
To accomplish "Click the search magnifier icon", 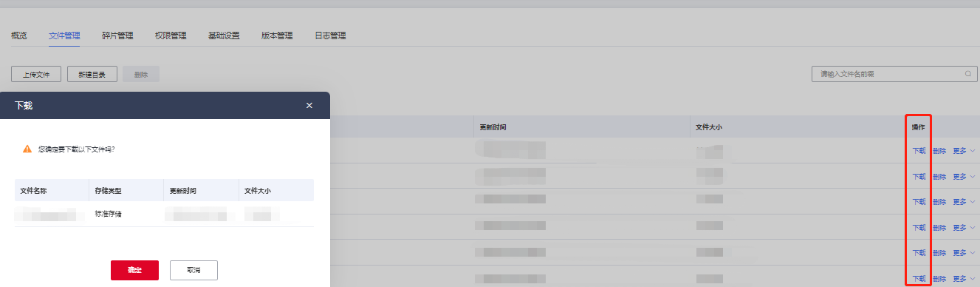I will click(x=967, y=74).
